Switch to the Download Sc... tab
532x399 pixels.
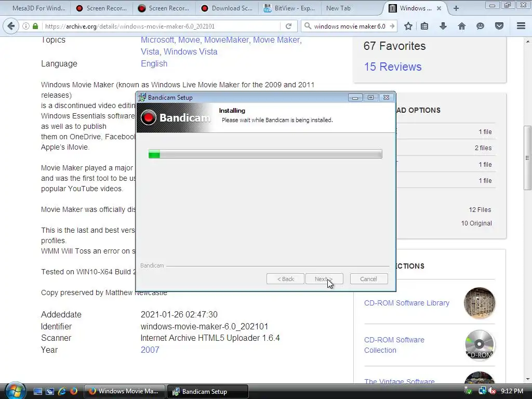[x=228, y=8]
